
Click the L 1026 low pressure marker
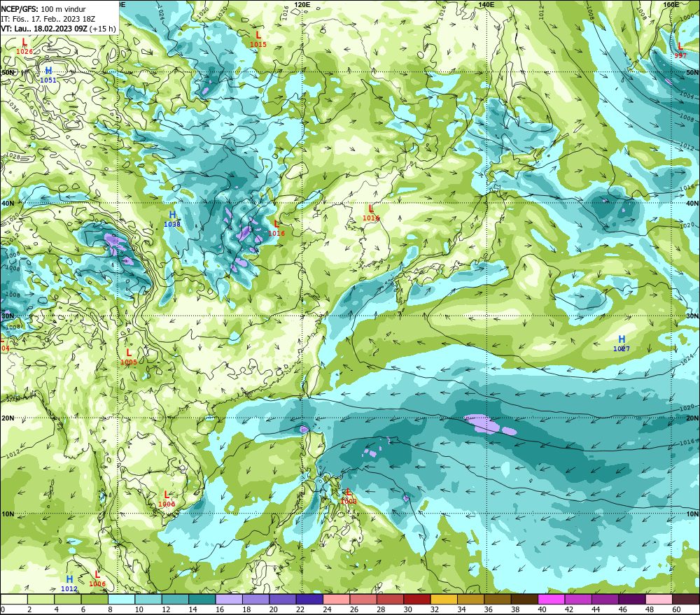tap(24, 46)
